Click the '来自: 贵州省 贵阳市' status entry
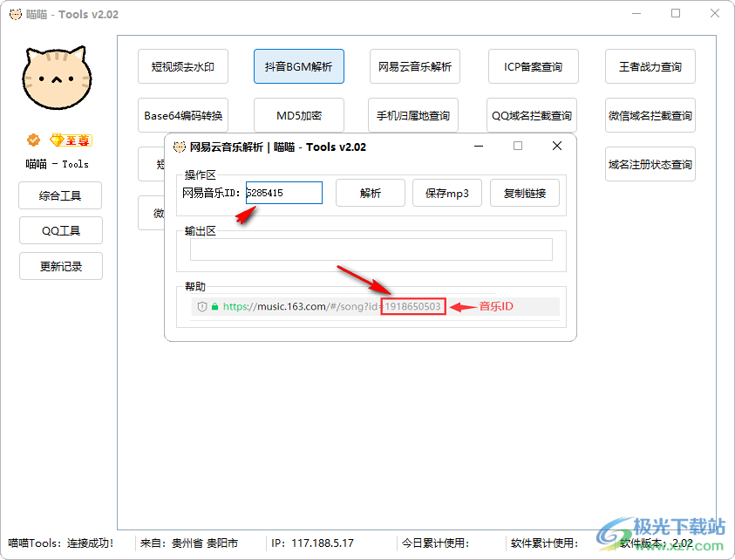 189,543
